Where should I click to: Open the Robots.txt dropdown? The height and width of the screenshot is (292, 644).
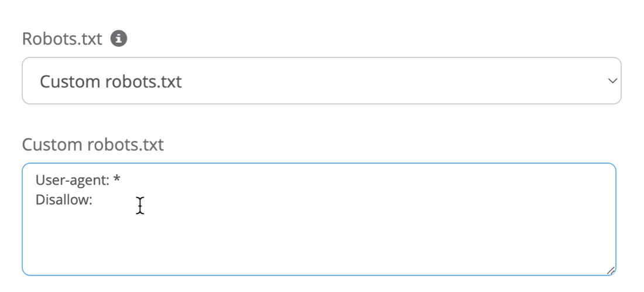click(x=321, y=81)
